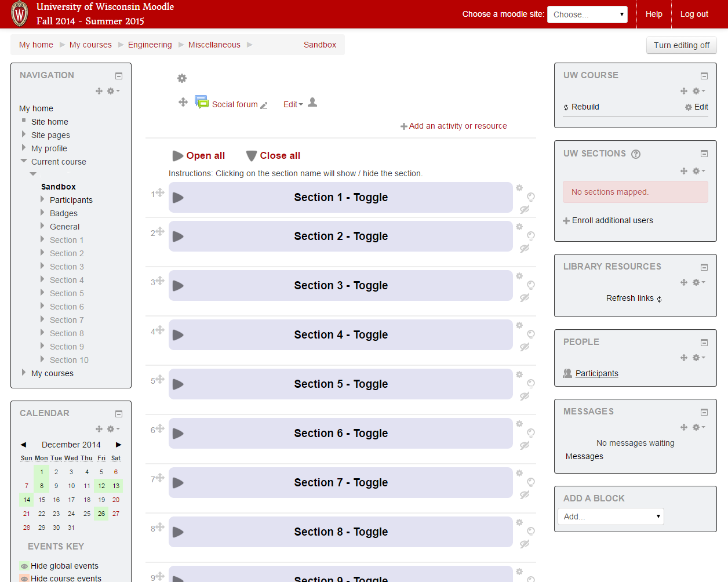Click Close all sections
The image size is (728, 582).
pos(273,155)
